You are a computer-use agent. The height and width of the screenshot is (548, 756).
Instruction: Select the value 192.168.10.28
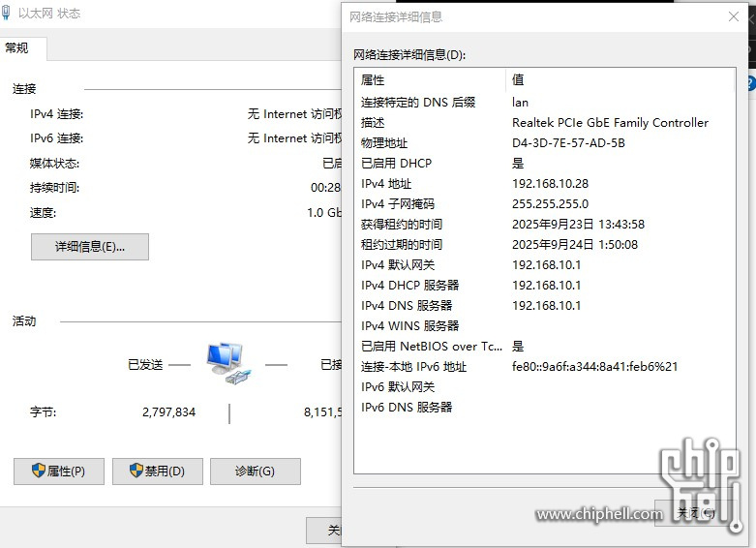pos(550,184)
